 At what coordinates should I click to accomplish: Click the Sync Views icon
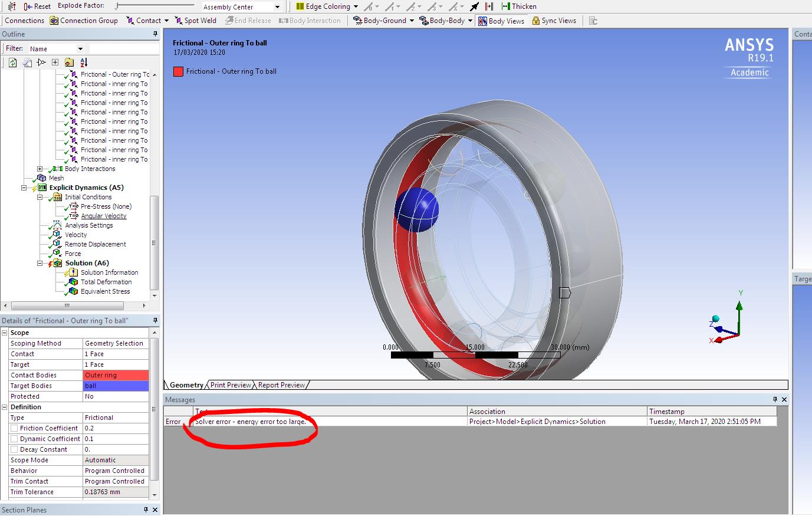point(554,20)
